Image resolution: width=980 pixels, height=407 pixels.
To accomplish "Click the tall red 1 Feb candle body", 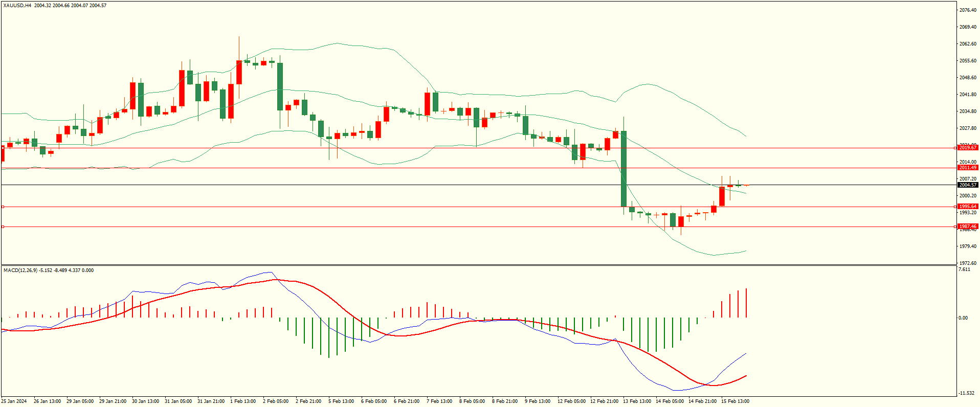I will (x=239, y=72).
